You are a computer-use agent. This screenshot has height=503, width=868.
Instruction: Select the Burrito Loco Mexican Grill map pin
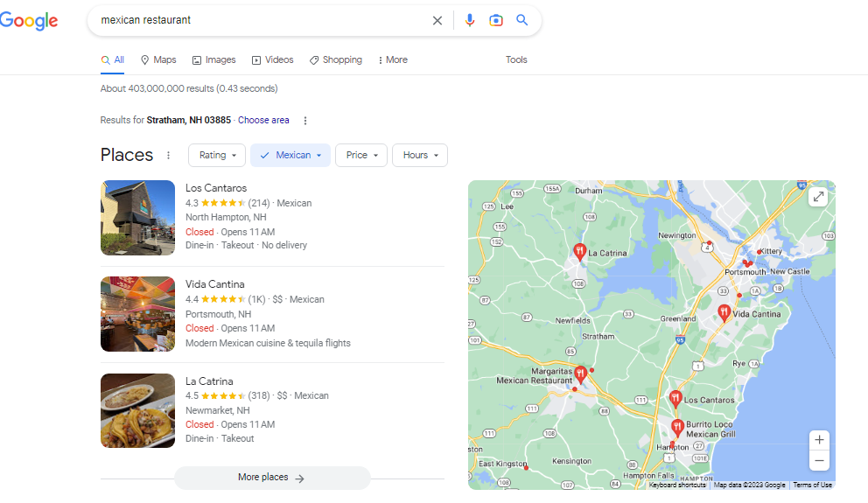click(677, 428)
